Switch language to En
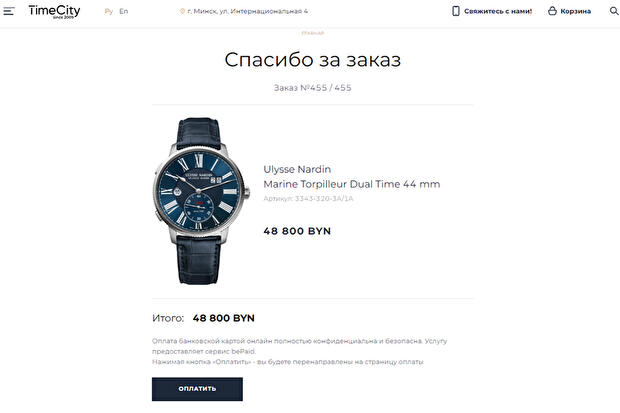Image resolution: width=620 pixels, height=413 pixels. [x=124, y=11]
